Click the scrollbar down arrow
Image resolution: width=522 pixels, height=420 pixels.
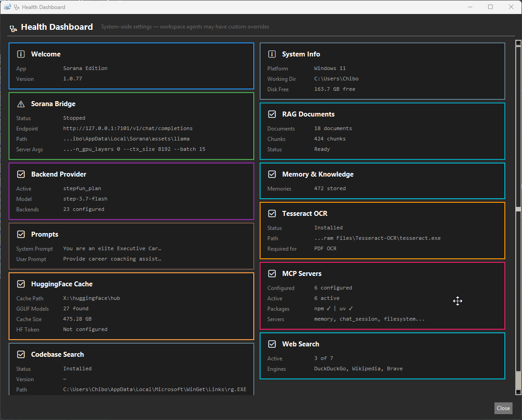pyautogui.click(x=518, y=392)
